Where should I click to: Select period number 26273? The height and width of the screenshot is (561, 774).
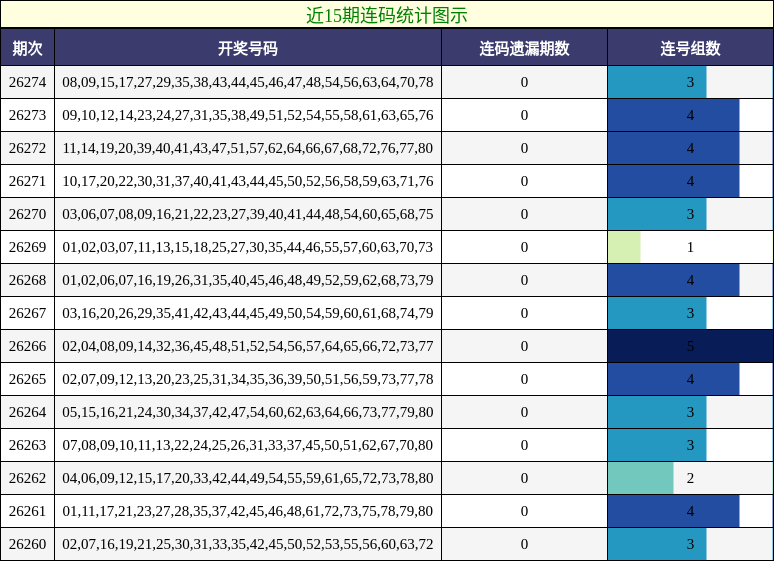27,115
